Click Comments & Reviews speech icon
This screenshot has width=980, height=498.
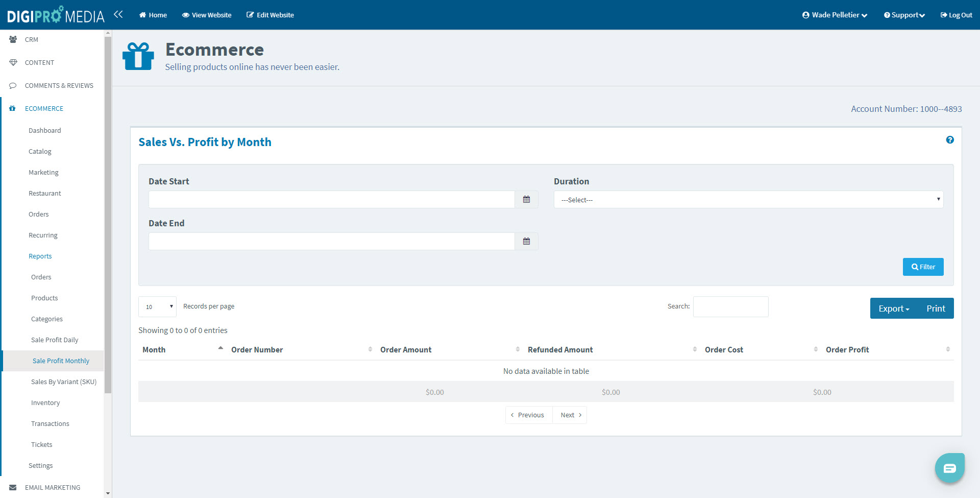tap(13, 85)
